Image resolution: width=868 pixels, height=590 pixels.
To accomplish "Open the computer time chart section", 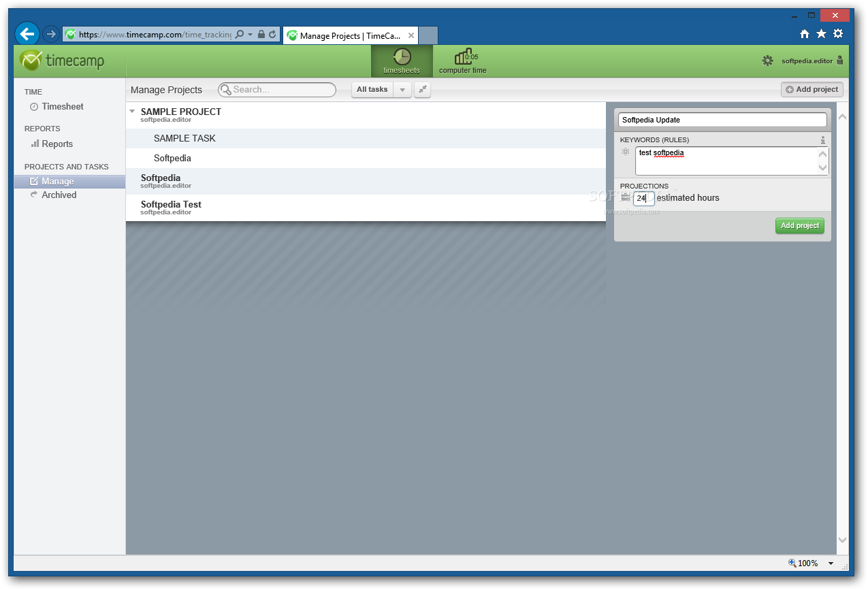I will click(x=463, y=61).
